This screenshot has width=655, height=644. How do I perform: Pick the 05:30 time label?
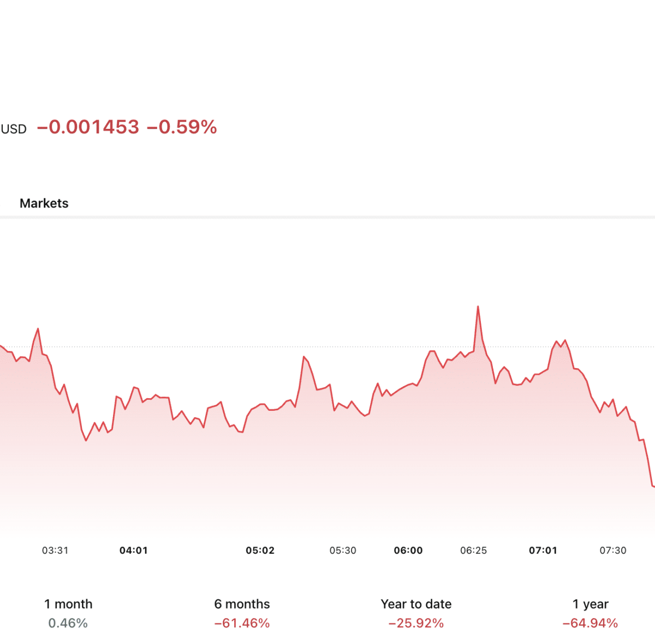click(343, 551)
